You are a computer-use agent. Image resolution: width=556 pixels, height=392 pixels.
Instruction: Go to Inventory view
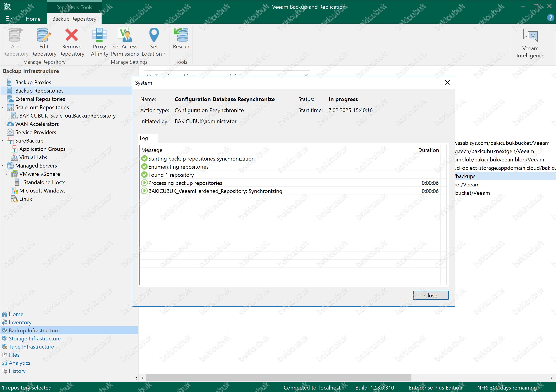click(20, 322)
